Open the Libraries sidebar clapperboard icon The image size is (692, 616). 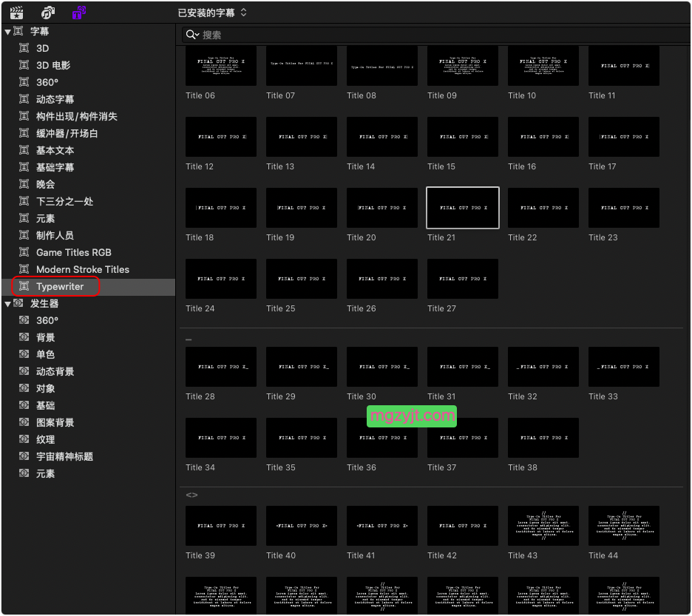pyautogui.click(x=16, y=13)
